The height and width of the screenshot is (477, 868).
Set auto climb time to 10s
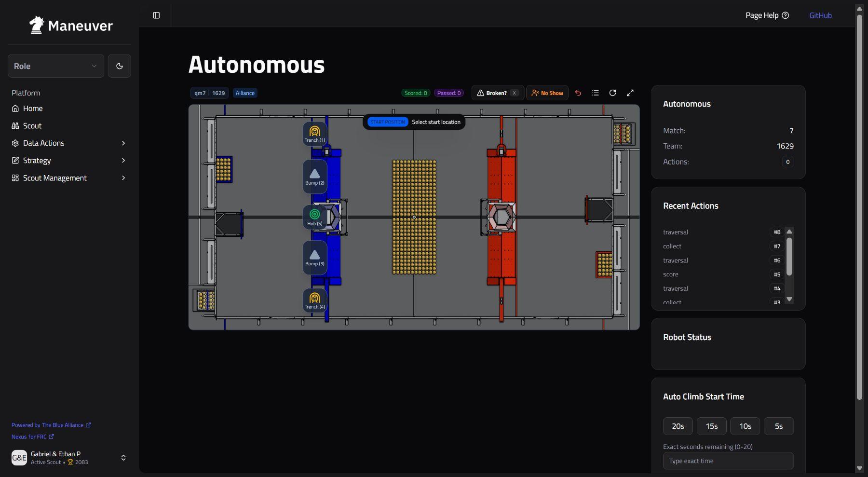745,426
